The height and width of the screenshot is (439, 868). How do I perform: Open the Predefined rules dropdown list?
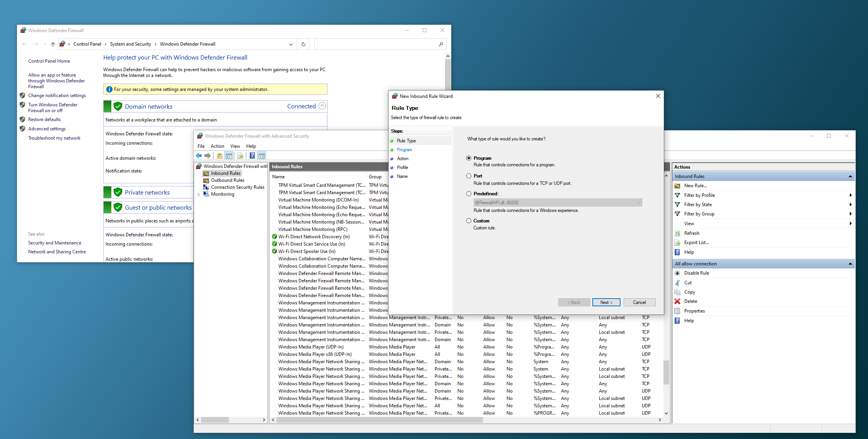click(638, 202)
